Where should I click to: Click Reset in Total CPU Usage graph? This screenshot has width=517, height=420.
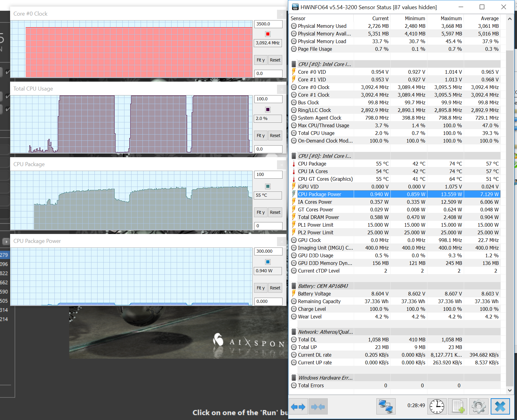tap(275, 136)
